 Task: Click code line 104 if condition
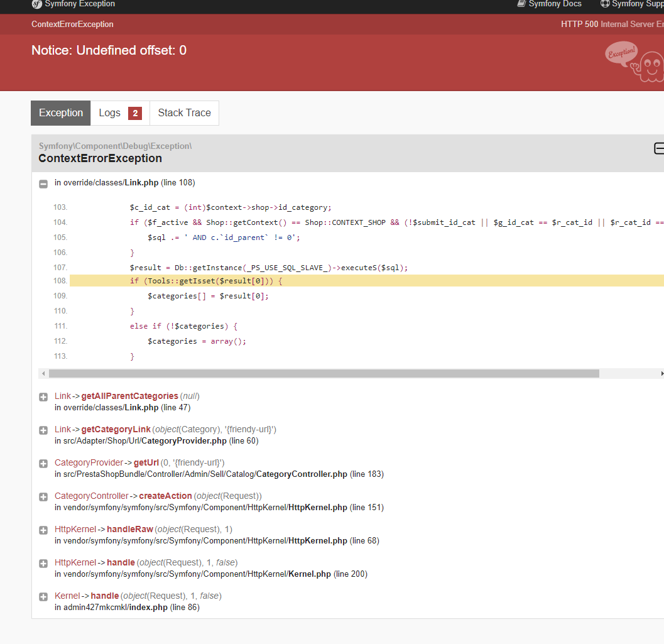coord(396,222)
